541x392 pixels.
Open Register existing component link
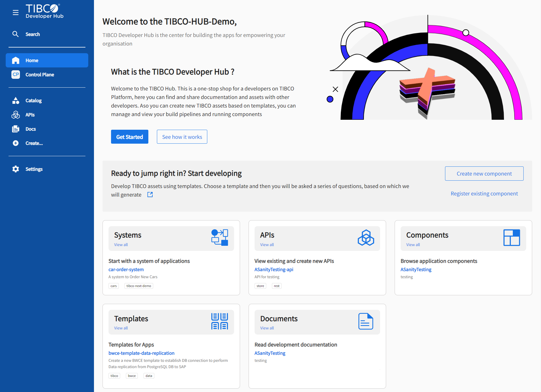[484, 193]
